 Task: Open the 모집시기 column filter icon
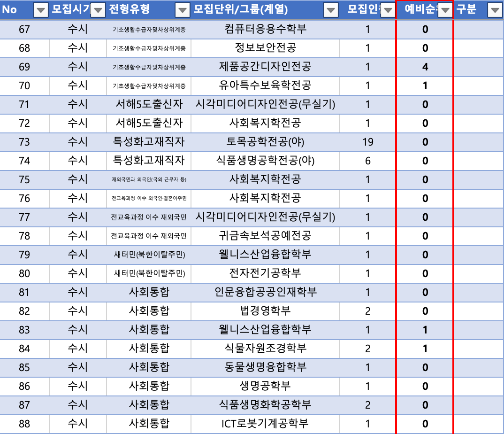point(97,10)
